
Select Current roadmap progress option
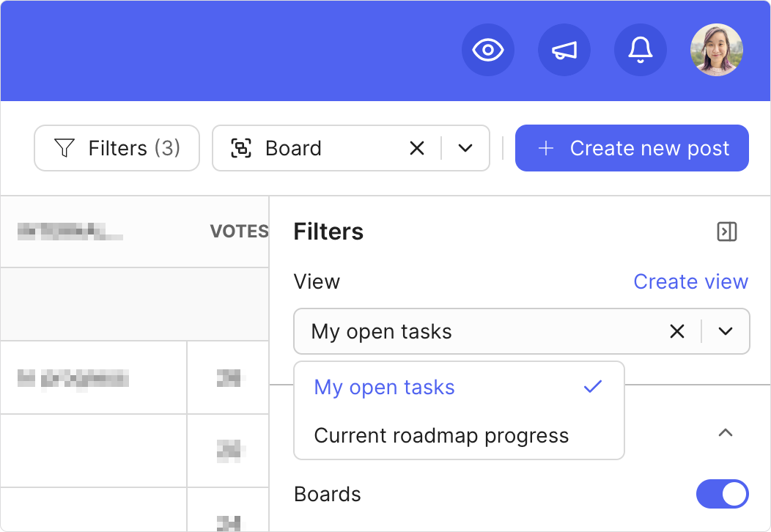[441, 436]
